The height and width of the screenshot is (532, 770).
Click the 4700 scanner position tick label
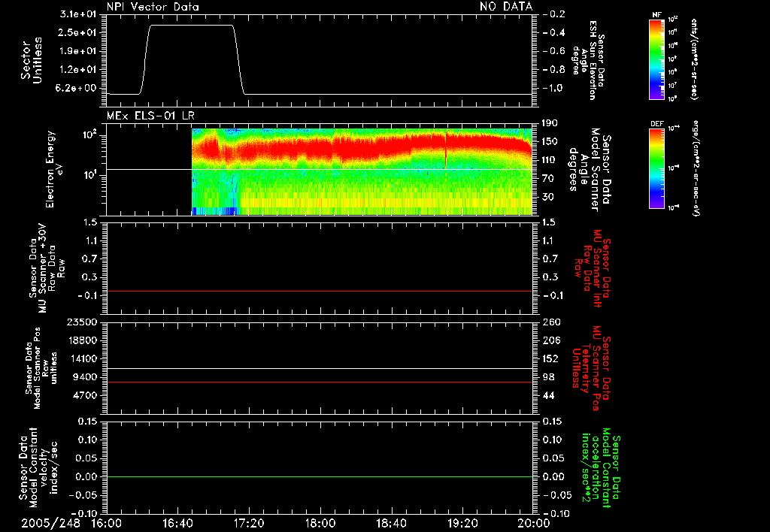84,396
